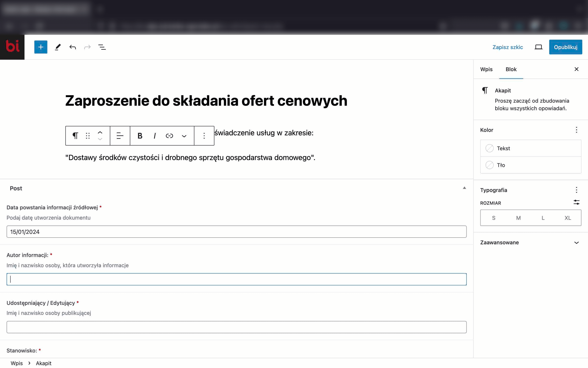Image resolution: width=588 pixels, height=368 pixels.
Task: Move the block up with arrow
Action: pos(100,132)
